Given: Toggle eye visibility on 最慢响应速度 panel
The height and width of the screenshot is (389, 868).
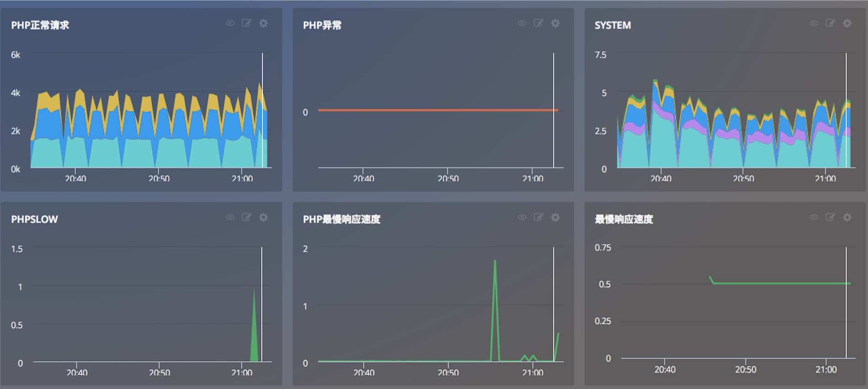Looking at the screenshot, I should (x=814, y=217).
